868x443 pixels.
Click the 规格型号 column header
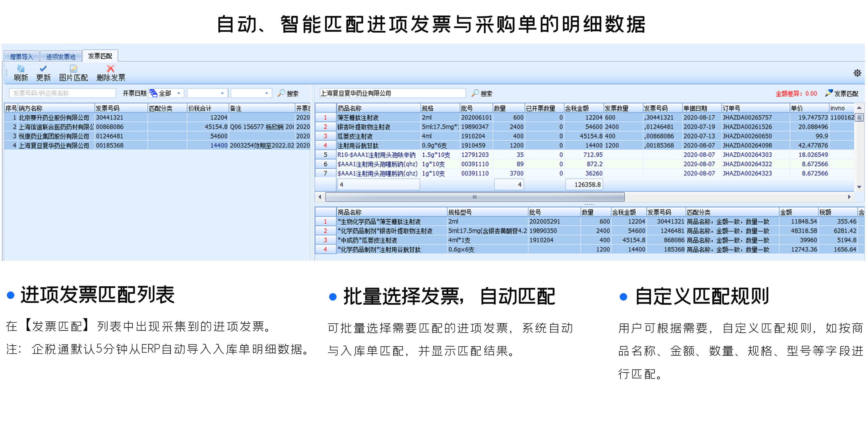487,212
